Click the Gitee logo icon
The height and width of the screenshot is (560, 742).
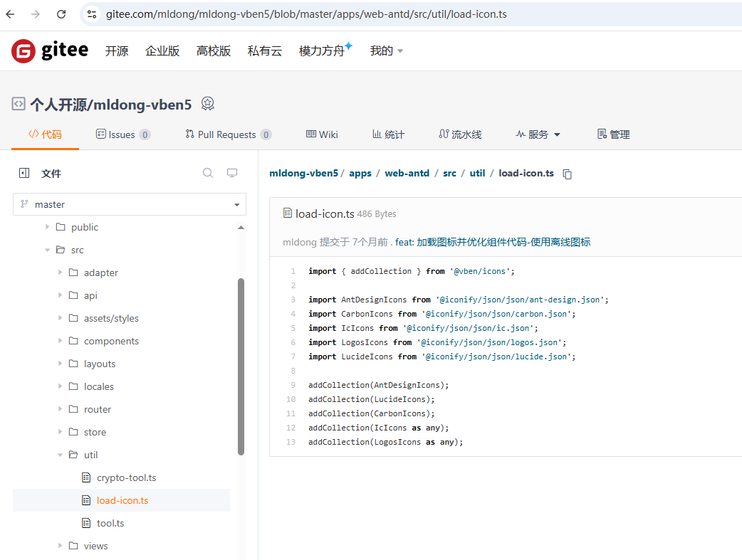[x=23, y=51]
